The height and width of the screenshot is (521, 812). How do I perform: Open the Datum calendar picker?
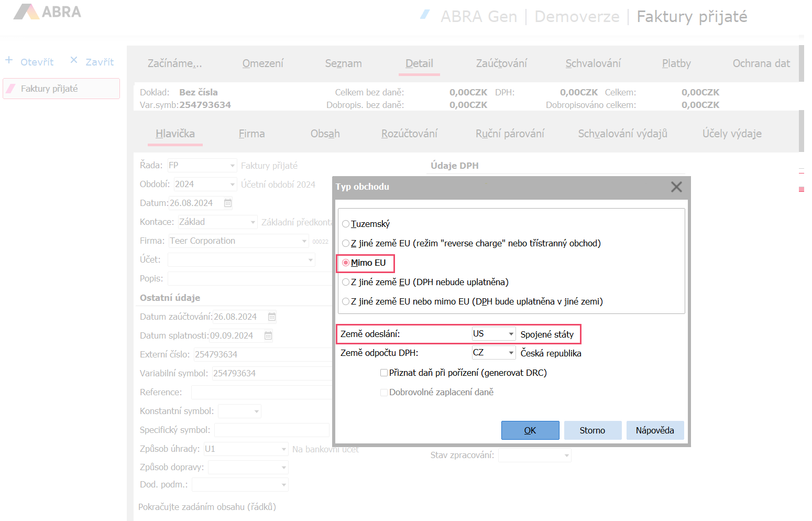point(228,203)
